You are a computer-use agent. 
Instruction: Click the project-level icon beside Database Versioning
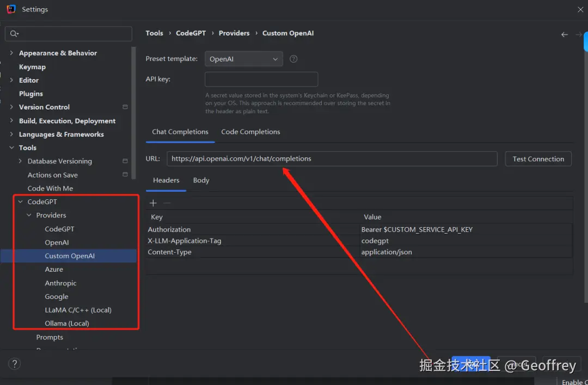[125, 161]
